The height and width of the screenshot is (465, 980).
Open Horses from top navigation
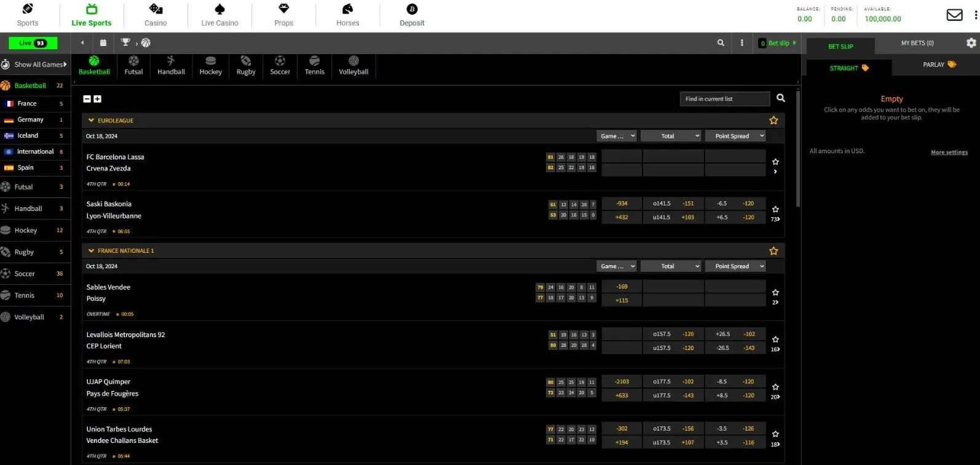(347, 15)
